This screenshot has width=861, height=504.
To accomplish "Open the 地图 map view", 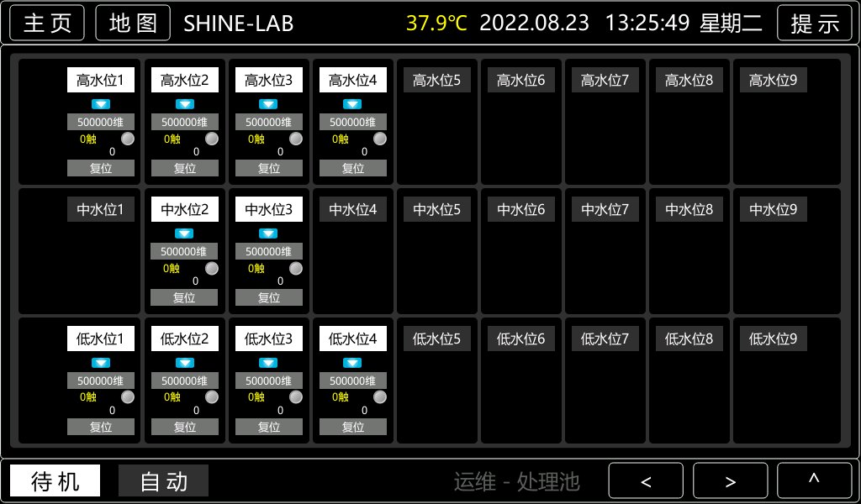I will point(133,23).
